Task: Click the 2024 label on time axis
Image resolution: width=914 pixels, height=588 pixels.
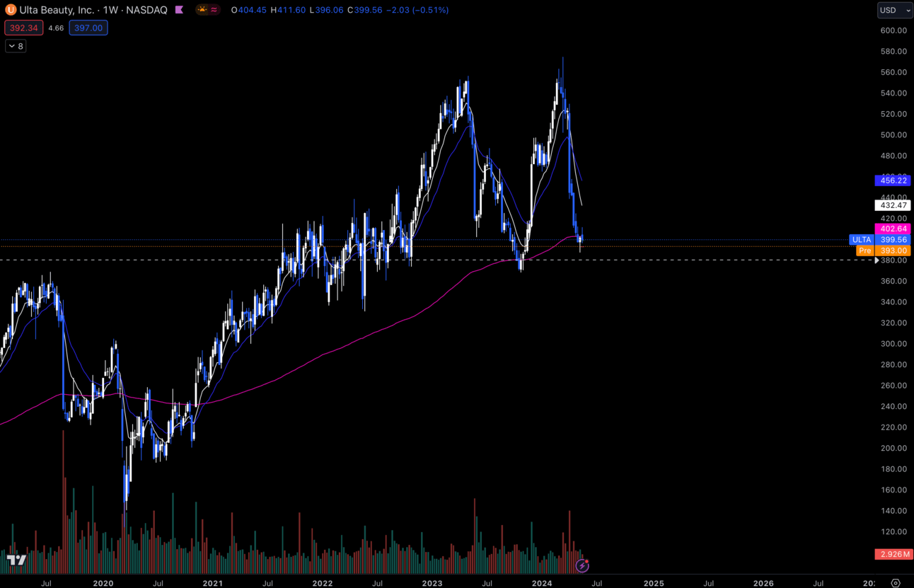Action: (542, 583)
